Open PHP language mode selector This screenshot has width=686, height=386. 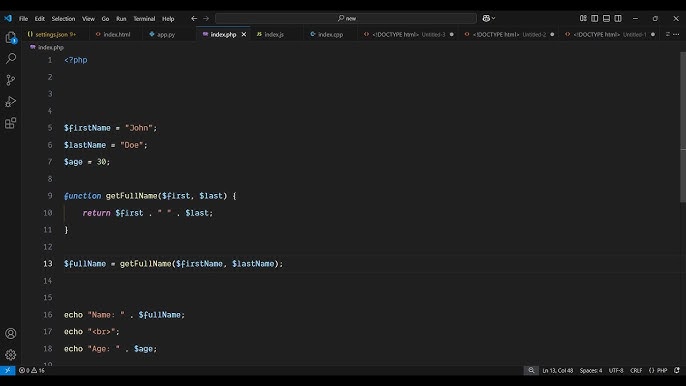point(658,370)
